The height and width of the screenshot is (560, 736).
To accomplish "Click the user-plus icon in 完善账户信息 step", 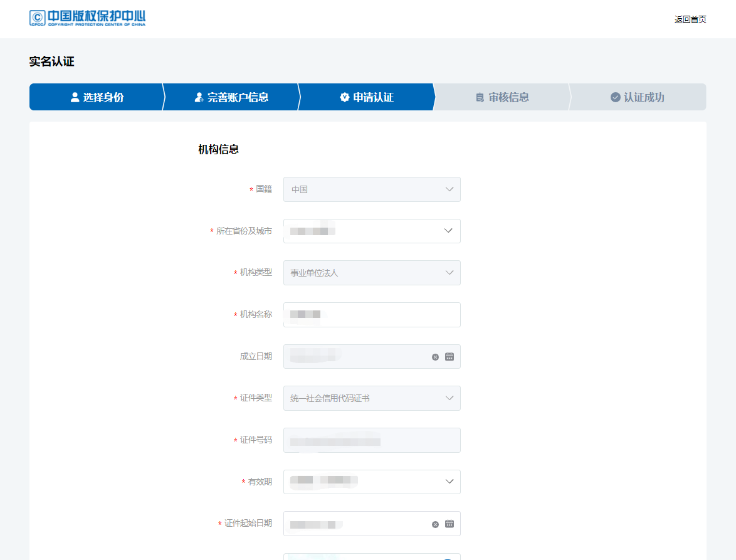I will pos(199,97).
